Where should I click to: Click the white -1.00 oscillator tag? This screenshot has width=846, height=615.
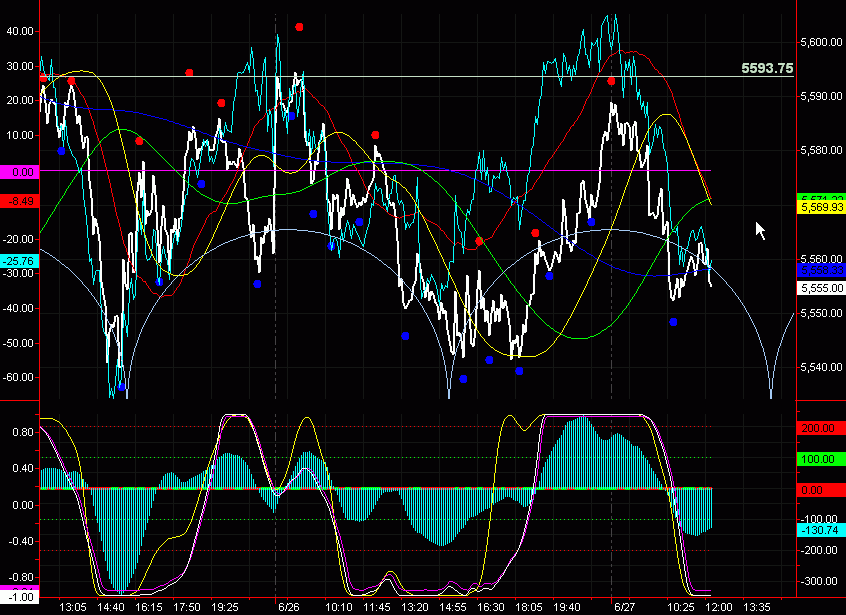click(19, 597)
